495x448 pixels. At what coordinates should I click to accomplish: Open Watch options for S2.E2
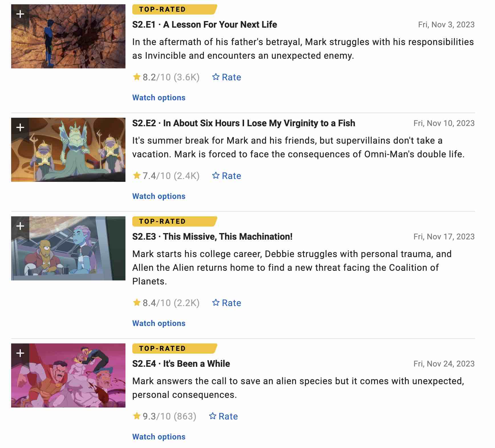[x=159, y=196]
